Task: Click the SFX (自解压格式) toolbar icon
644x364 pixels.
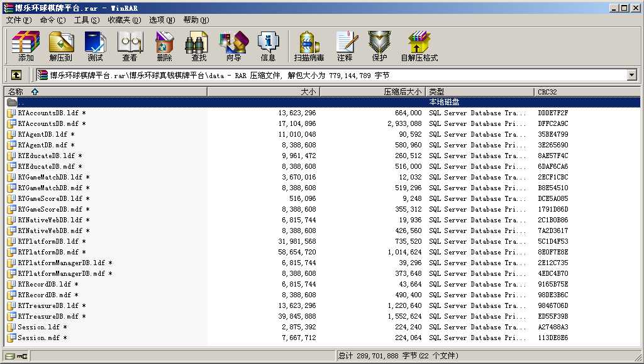Action: (x=419, y=46)
